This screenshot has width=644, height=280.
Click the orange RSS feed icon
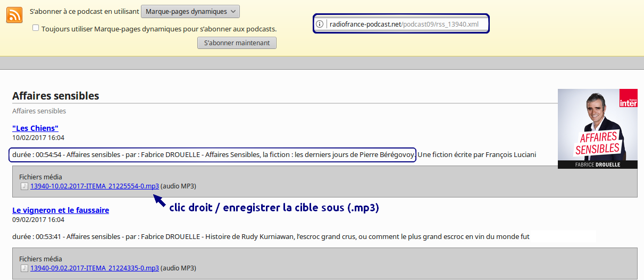click(x=14, y=15)
